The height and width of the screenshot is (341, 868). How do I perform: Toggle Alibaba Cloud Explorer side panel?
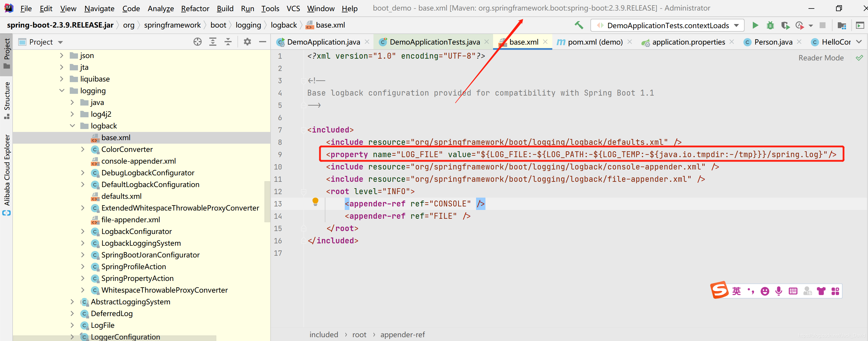coord(6,174)
